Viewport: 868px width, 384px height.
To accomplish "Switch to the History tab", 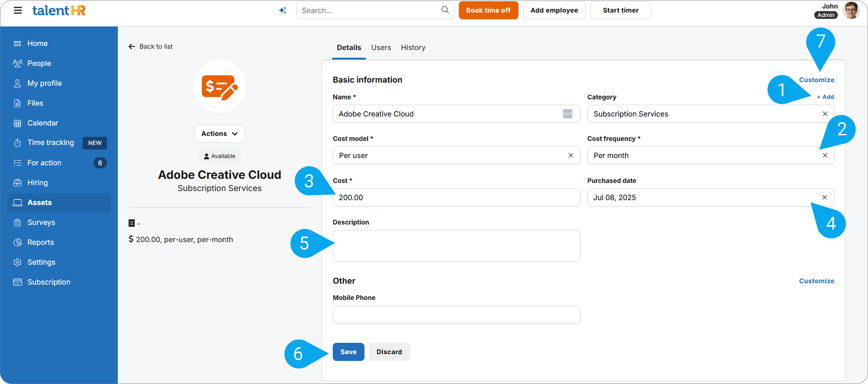I will coord(413,48).
